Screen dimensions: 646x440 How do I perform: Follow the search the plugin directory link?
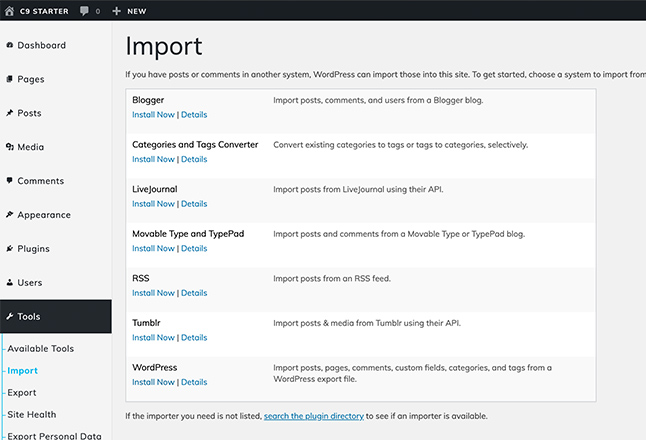coord(314,416)
